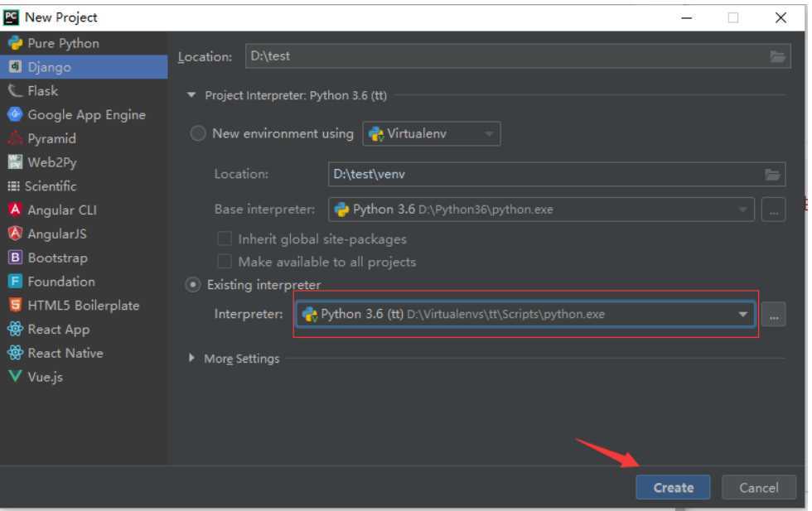812x511 pixels.
Task: Select Bootstrap project type
Action: (x=84, y=258)
